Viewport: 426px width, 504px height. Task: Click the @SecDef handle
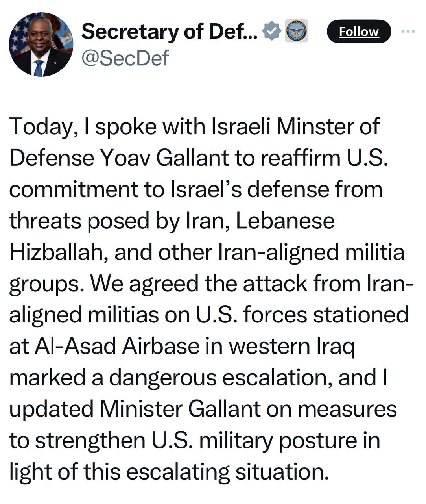[125, 58]
